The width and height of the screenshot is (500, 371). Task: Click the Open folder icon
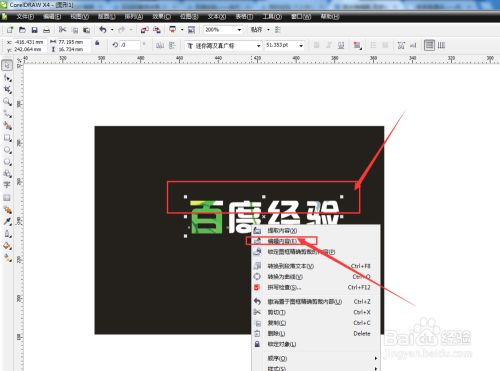22,30
